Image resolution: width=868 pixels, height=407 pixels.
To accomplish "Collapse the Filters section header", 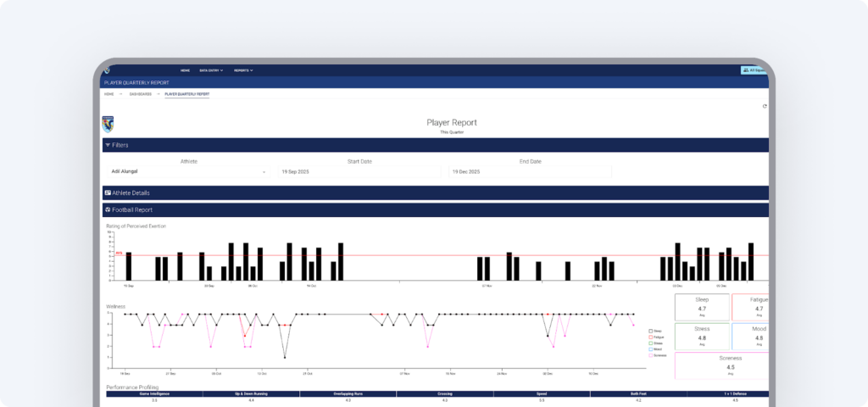I will (436, 145).
